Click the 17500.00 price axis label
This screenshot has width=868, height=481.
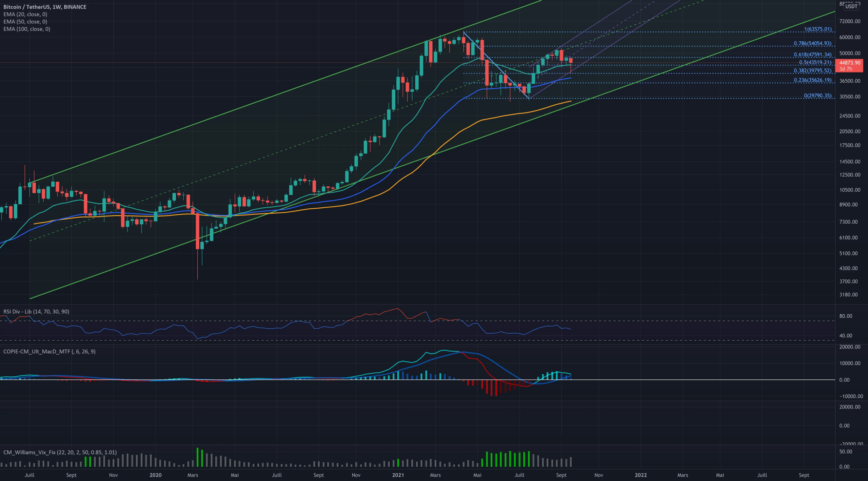coord(850,145)
